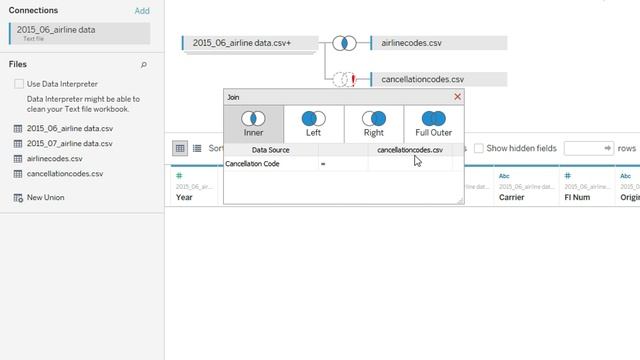Image resolution: width=640 pixels, height=360 pixels.
Task: Open the inner join icon for airlinecodes.csv
Action: (x=344, y=43)
